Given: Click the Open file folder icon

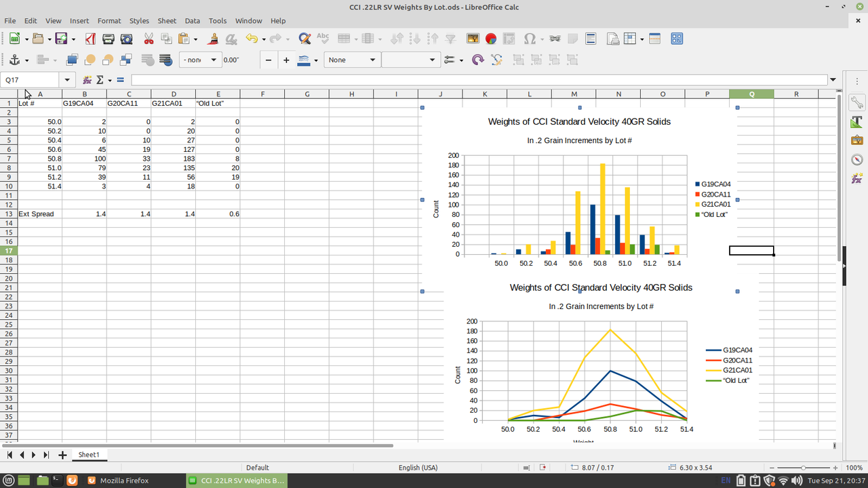Looking at the screenshot, I should [38, 39].
